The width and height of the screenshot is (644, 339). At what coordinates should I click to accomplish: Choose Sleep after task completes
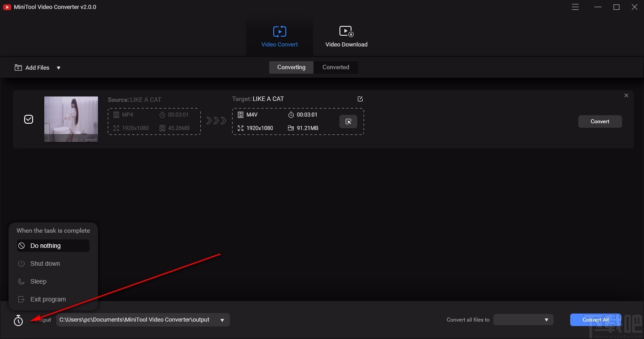tap(53, 281)
